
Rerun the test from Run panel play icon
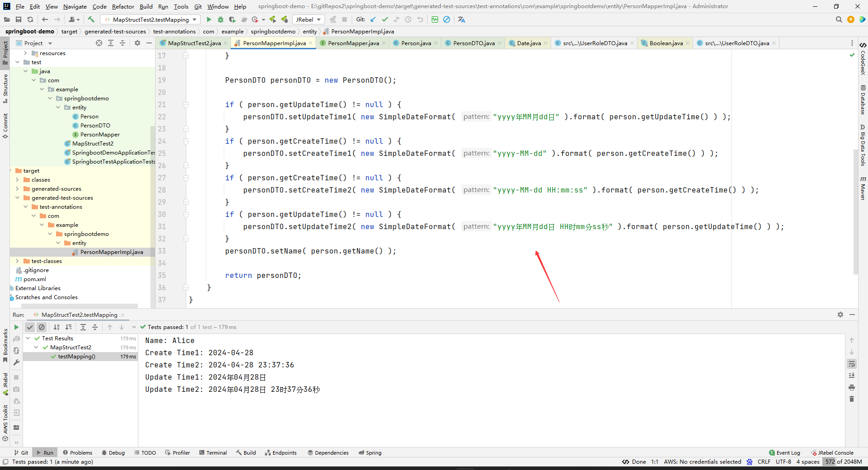[x=16, y=327]
